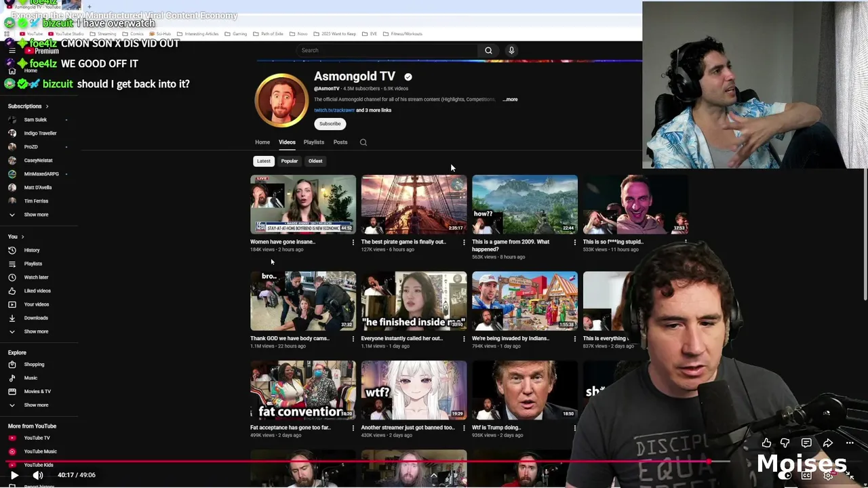
Task: Click 'Wtf is Trump doing' video title
Action: pyautogui.click(x=496, y=428)
